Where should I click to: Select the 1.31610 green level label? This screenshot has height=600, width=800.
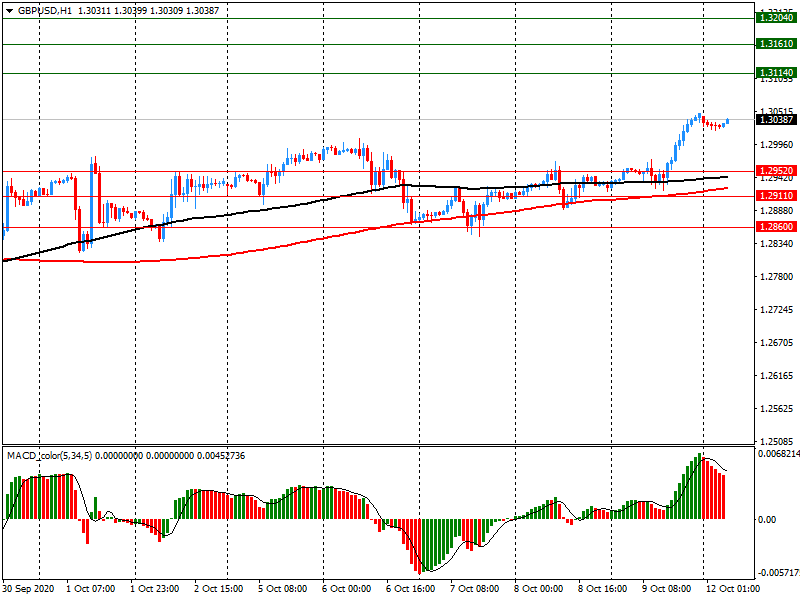coord(776,44)
